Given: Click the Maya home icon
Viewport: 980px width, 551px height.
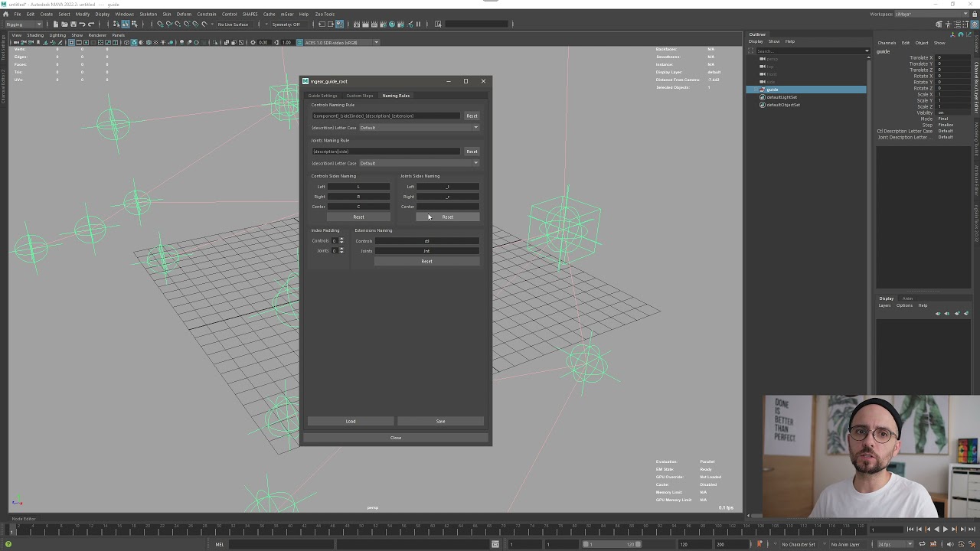Looking at the screenshot, I should click(6, 14).
